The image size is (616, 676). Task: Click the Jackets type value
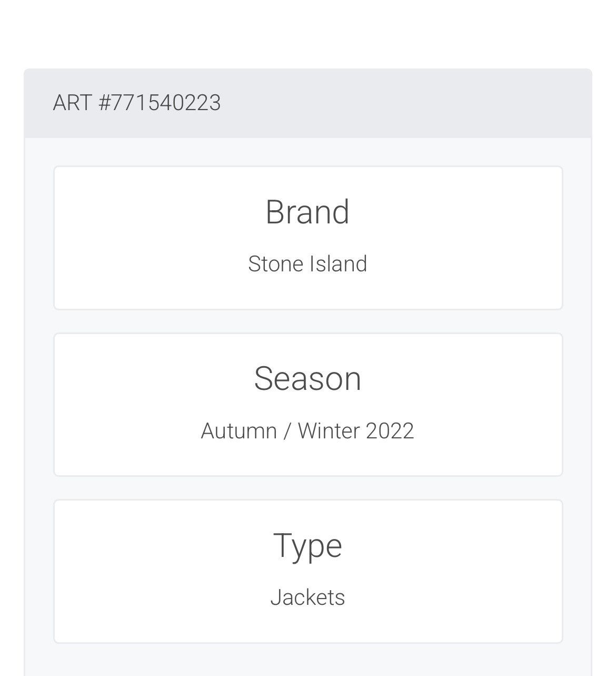pos(307,597)
